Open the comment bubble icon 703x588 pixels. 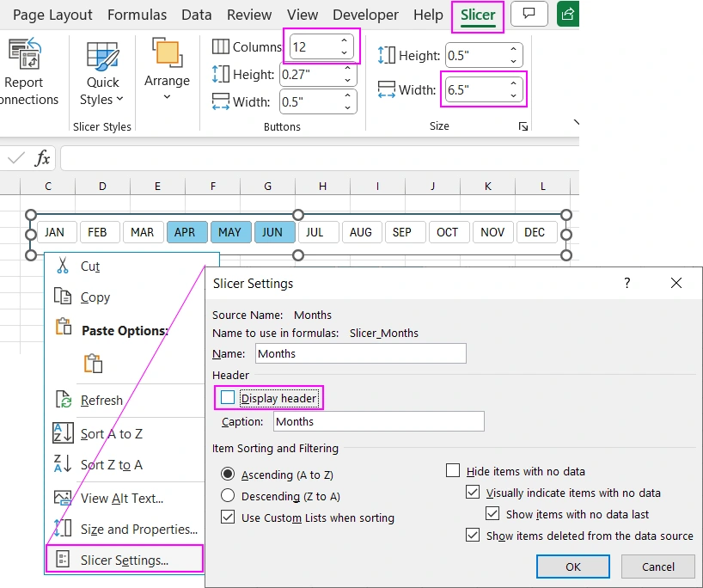(x=529, y=14)
